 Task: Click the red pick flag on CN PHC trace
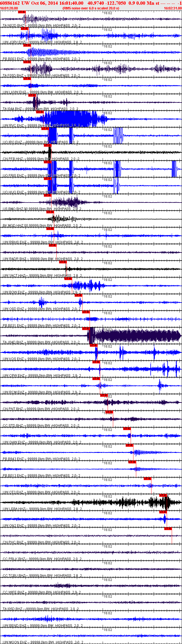[x=168, y=529]
